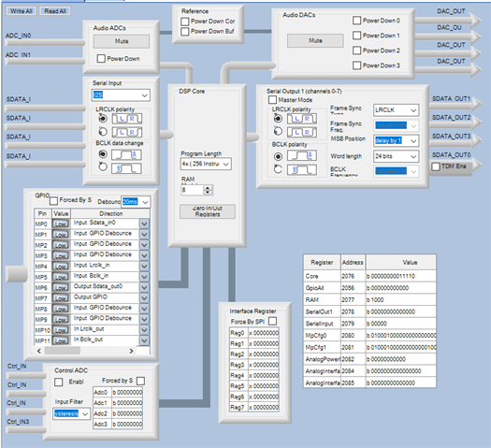Viewport: 491px width, 448px height.
Task: Check GPIO Forced By S checkbox
Action: 54,200
